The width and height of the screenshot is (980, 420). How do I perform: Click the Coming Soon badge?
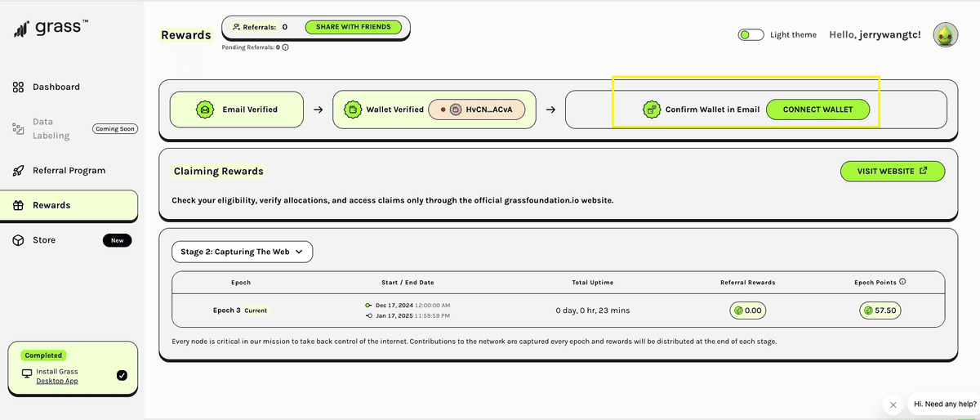pos(116,128)
